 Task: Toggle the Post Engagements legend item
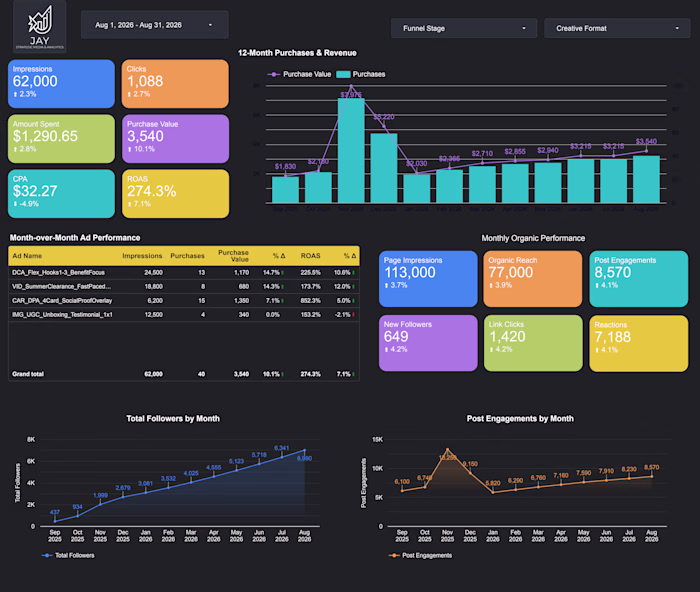420,555
